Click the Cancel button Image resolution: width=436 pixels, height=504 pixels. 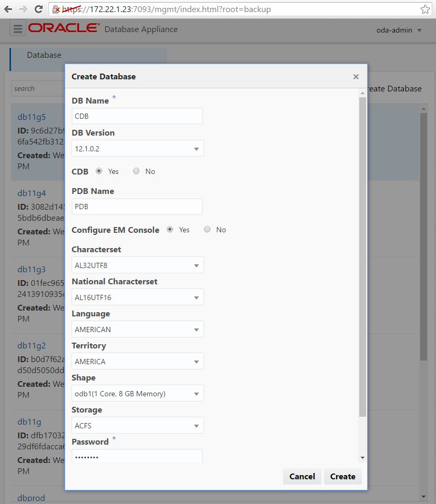point(302,476)
